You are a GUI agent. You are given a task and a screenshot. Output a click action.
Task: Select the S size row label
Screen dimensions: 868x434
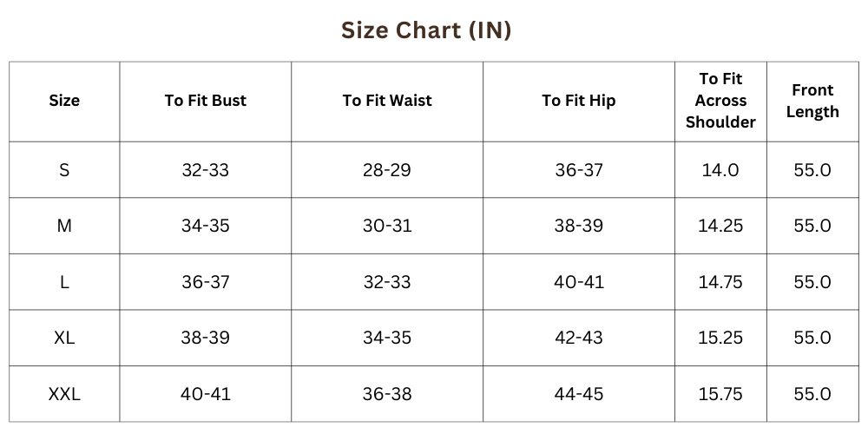64,170
